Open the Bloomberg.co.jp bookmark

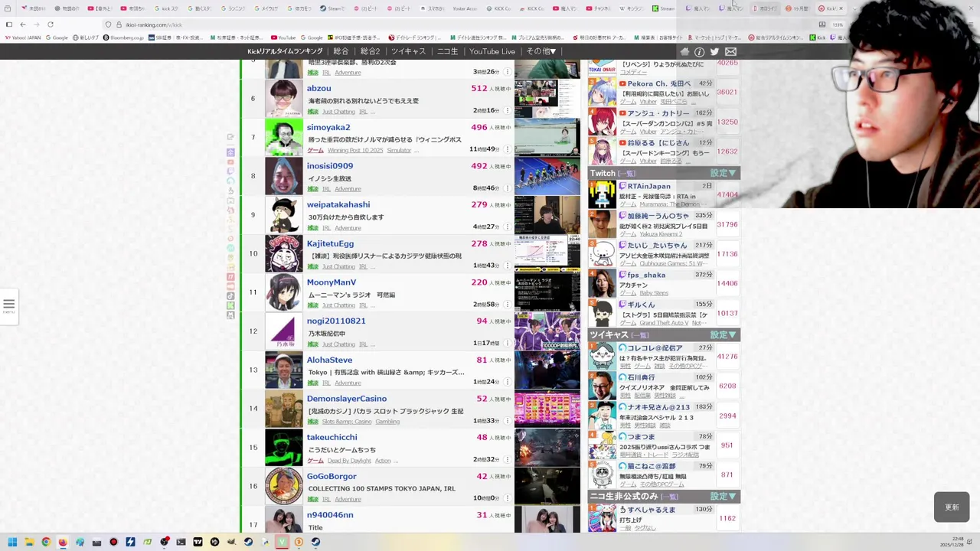click(123, 37)
